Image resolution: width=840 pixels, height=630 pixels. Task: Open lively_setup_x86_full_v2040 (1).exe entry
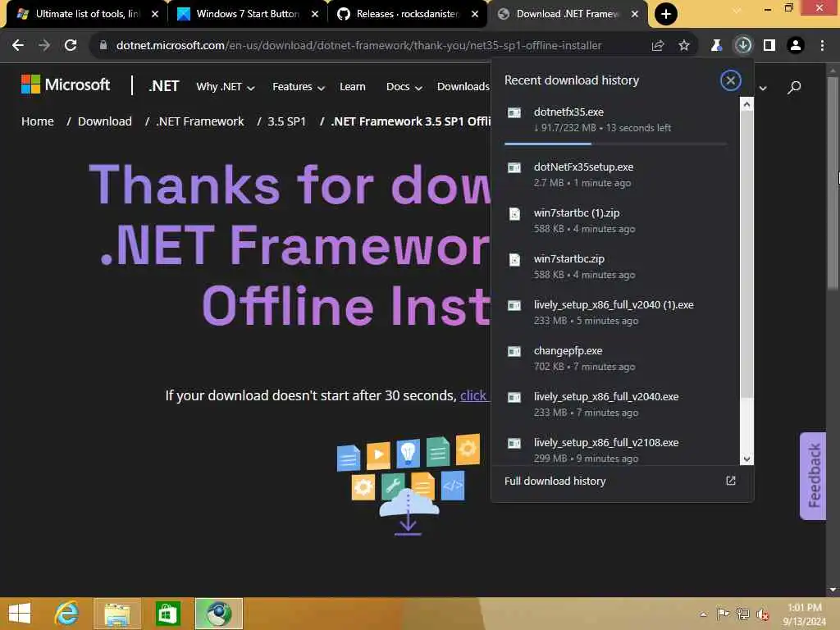point(615,313)
